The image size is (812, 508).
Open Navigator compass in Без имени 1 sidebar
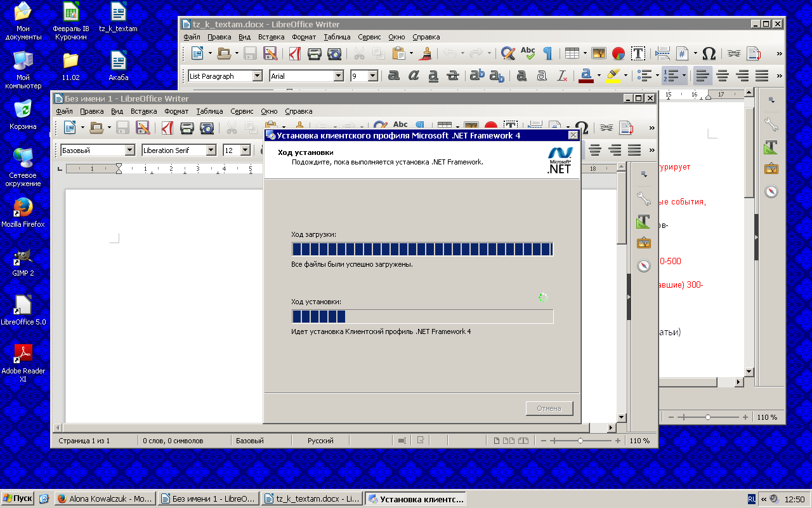pyautogui.click(x=644, y=265)
